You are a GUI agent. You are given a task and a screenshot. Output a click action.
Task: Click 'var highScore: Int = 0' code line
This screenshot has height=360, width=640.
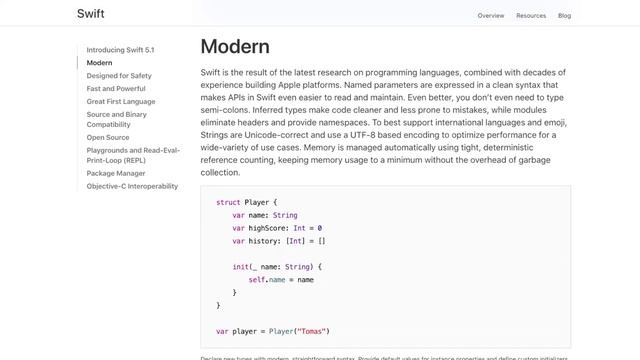277,228
